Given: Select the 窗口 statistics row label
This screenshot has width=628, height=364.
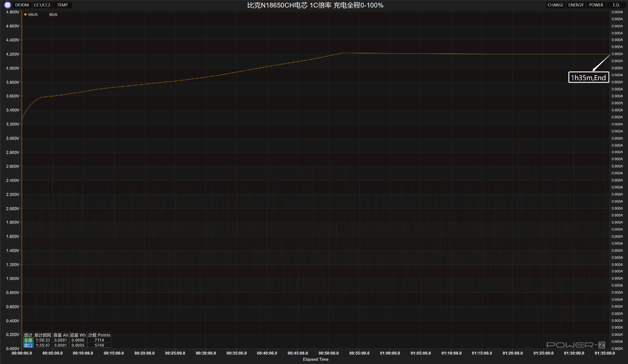Looking at the screenshot, I should click(28, 345).
